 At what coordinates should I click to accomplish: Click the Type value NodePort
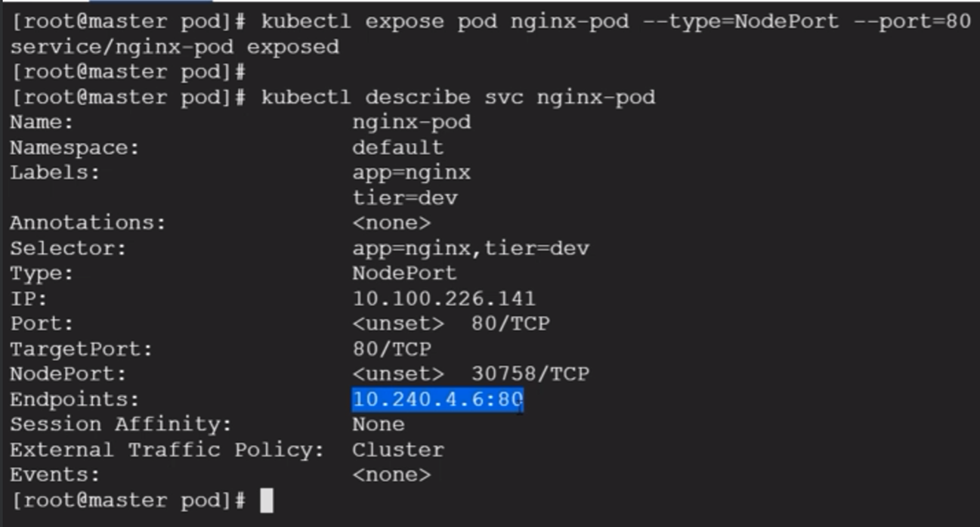pos(404,273)
